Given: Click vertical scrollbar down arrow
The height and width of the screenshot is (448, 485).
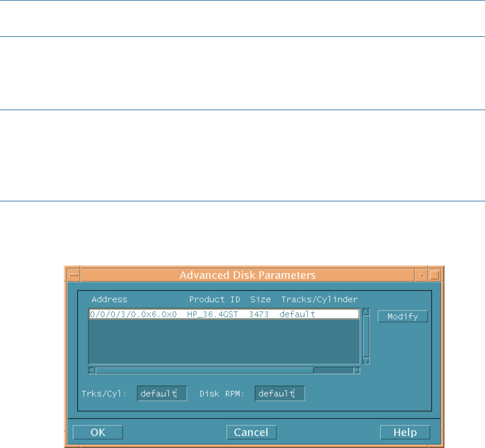Looking at the screenshot, I should point(366,361).
